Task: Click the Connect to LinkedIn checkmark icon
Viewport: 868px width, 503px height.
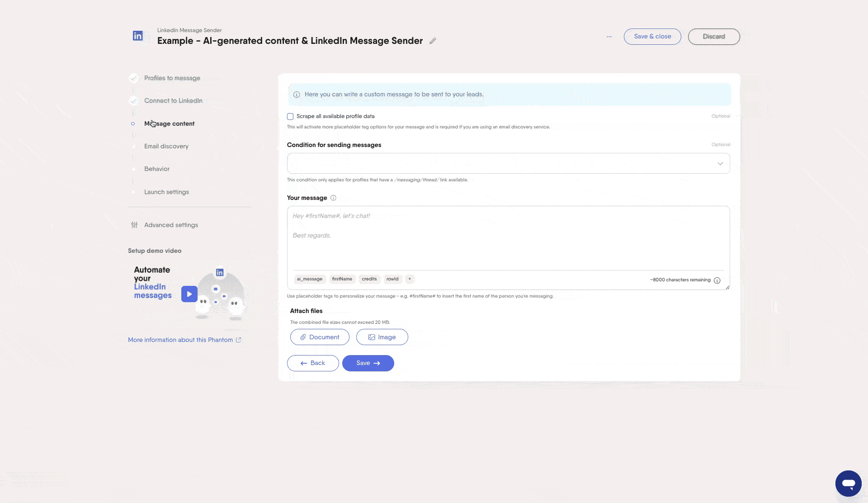Action: click(133, 101)
